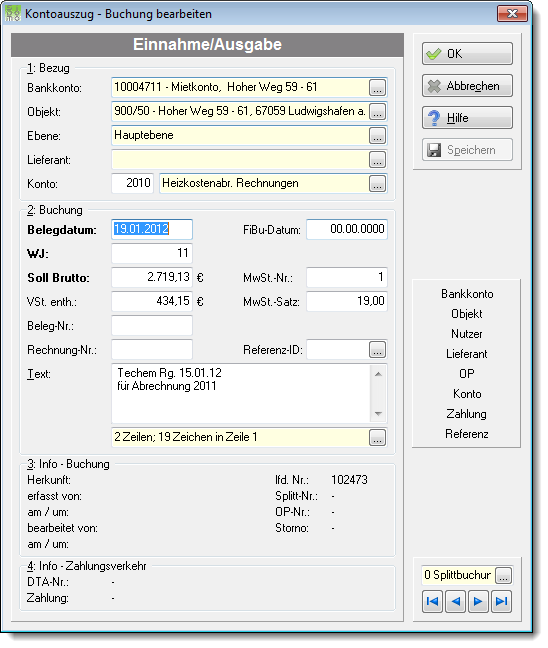The image size is (548, 648).
Task: Open Objekt selection list
Action: (377, 112)
